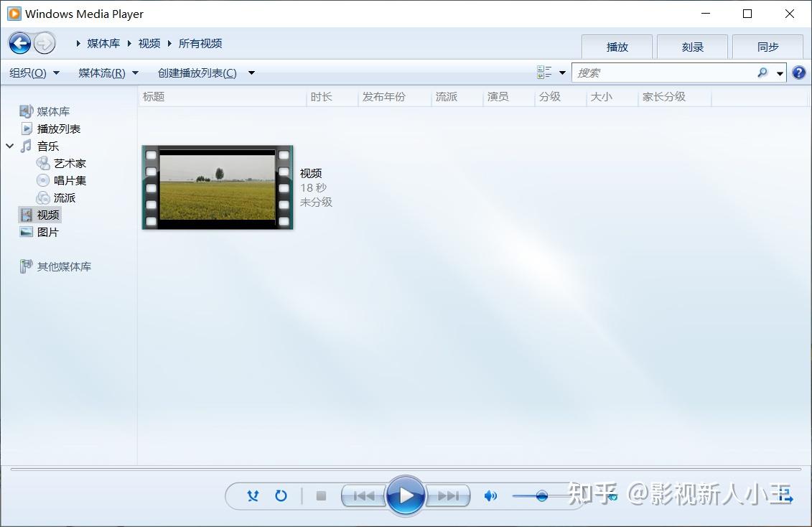Select 流派 (Genres) under Music

[65, 197]
